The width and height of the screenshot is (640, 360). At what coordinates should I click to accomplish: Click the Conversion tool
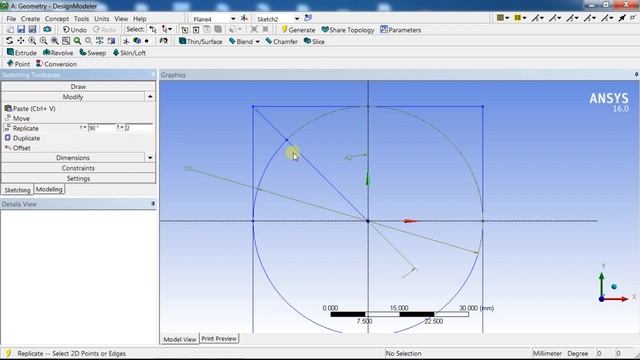click(x=56, y=64)
